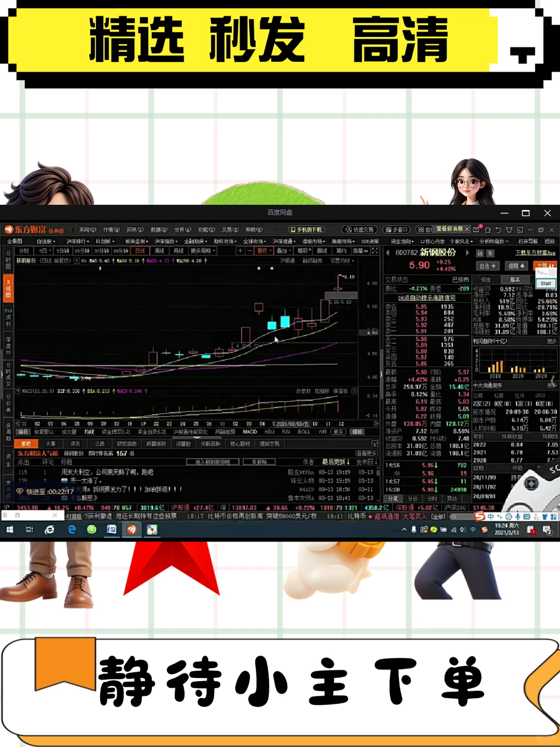Switch to 基本 tab in quote panel

tap(515, 280)
